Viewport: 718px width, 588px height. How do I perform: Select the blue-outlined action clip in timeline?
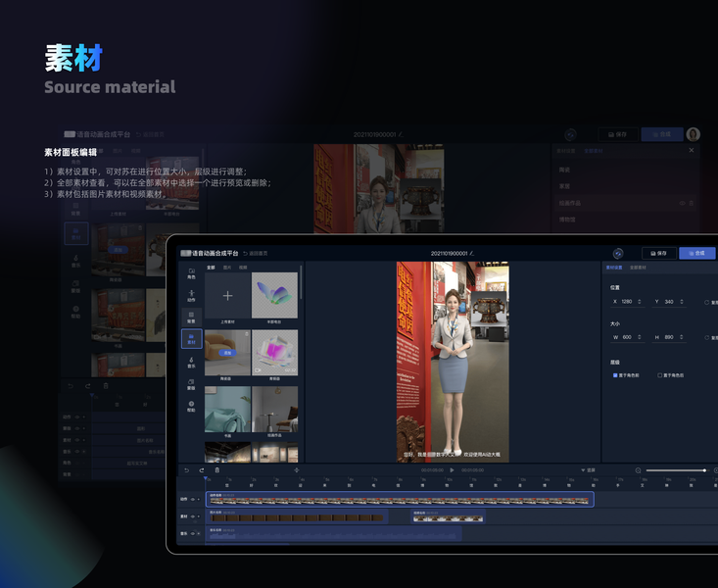(400, 499)
